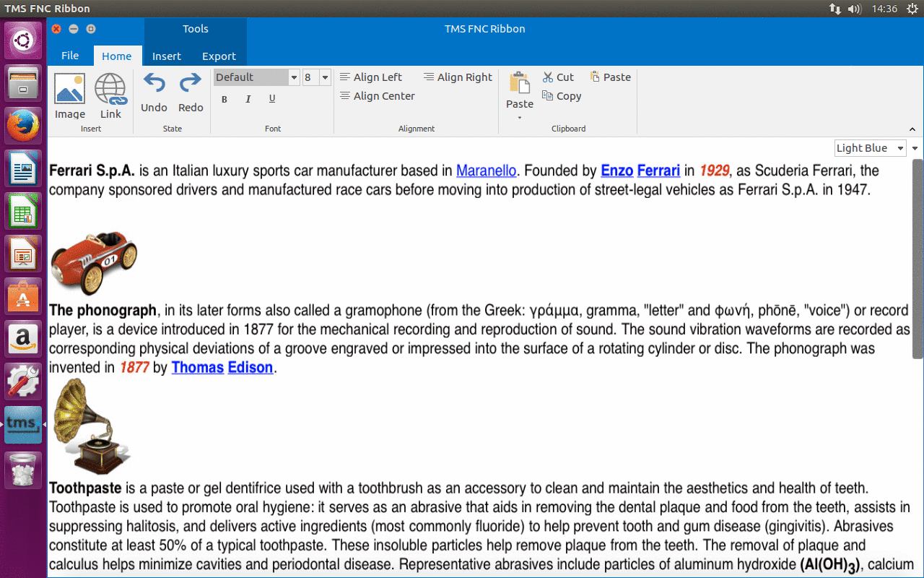
Task: Open the clock showing 14:36
Action: (884, 9)
